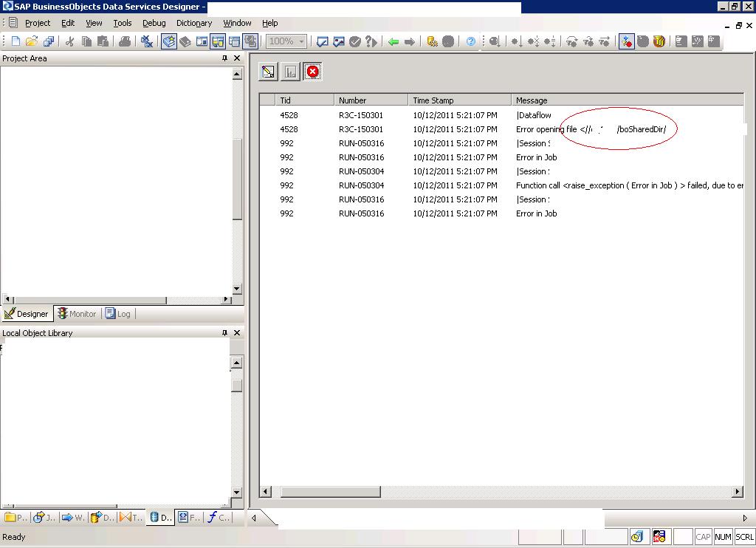
Task: Select the '|Dataflow' message cell
Action: (x=534, y=115)
